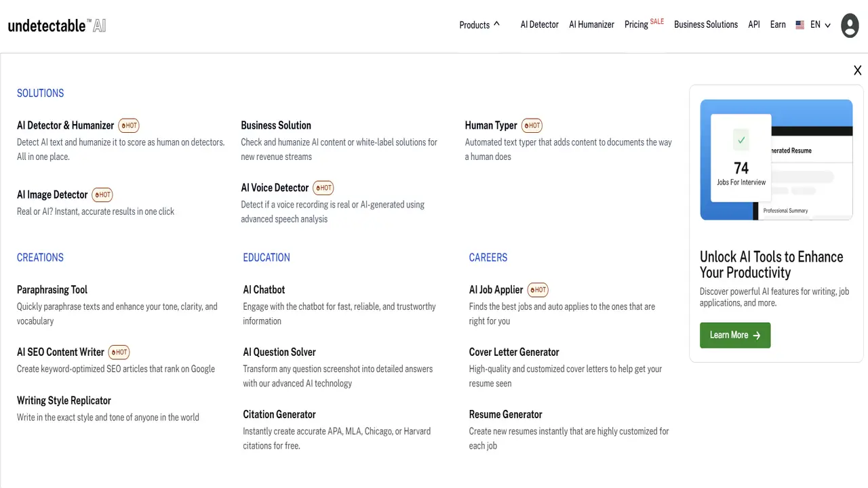Click the CAREERS section heading
868x488 pixels.
[488, 258]
